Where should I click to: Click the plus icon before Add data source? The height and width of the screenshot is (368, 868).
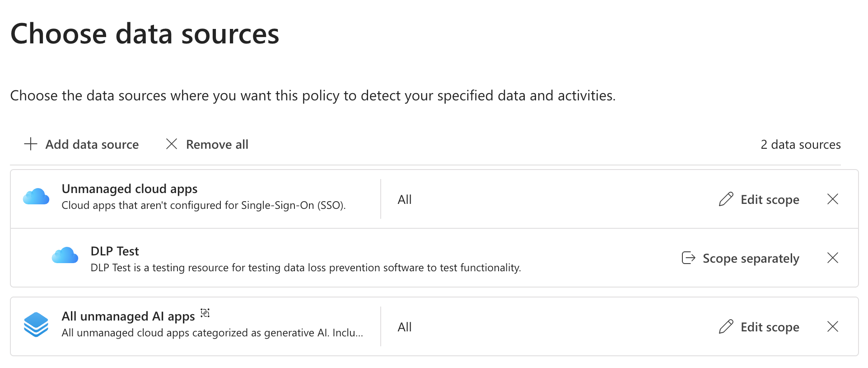coord(30,144)
